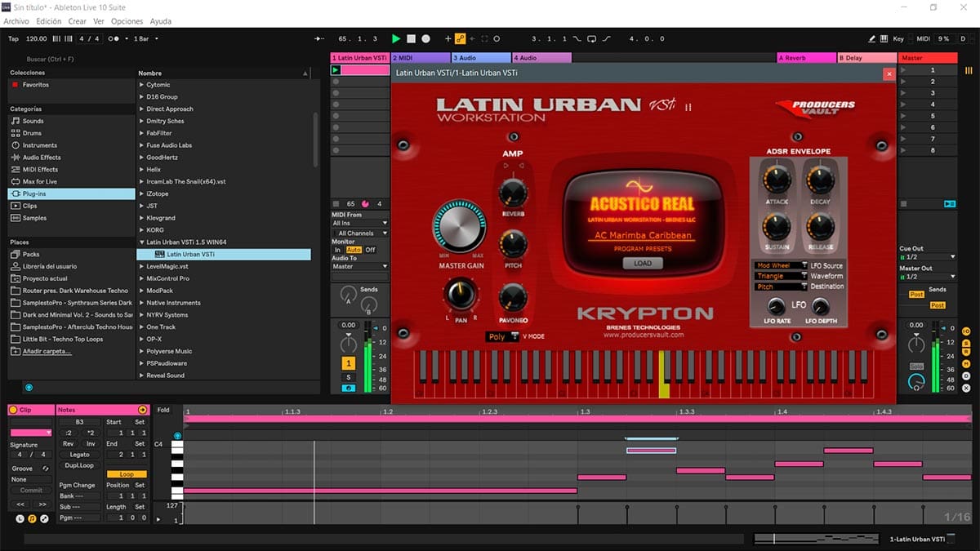Show the Envelopes box icon
980x551 pixels.
[x=44, y=518]
